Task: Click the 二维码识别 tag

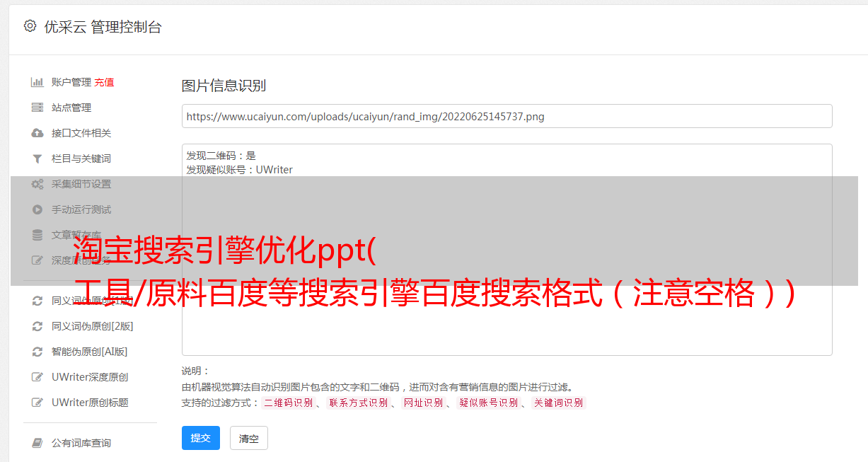Action: [288, 403]
